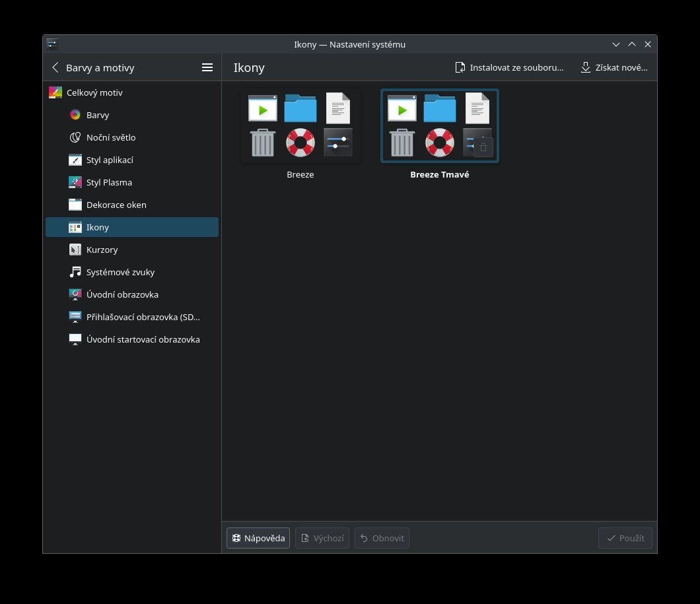Remove Breeze Tmavé via trash overlay

tap(483, 147)
